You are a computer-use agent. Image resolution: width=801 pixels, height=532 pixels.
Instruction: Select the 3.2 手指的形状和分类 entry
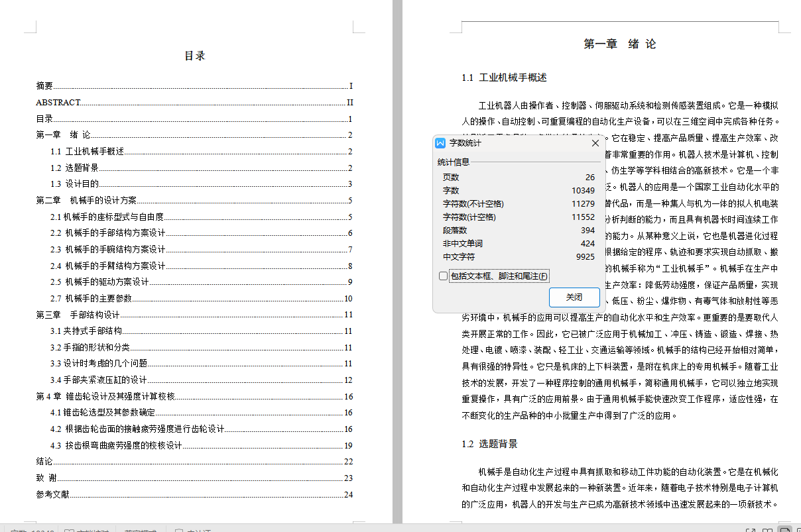tap(202, 347)
